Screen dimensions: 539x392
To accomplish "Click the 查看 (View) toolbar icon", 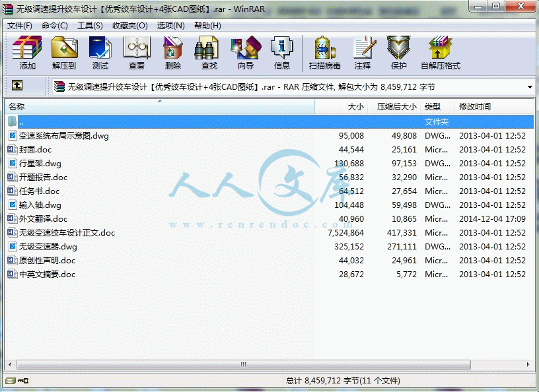I will [x=137, y=48].
